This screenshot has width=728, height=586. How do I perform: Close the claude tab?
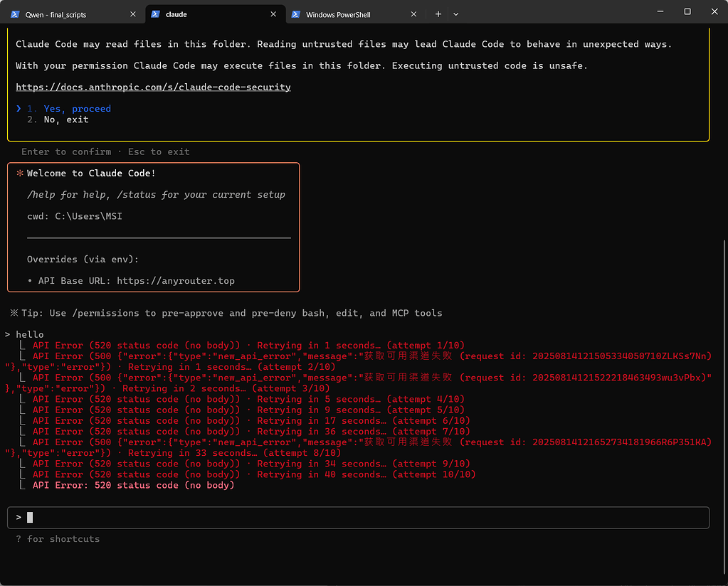point(273,14)
